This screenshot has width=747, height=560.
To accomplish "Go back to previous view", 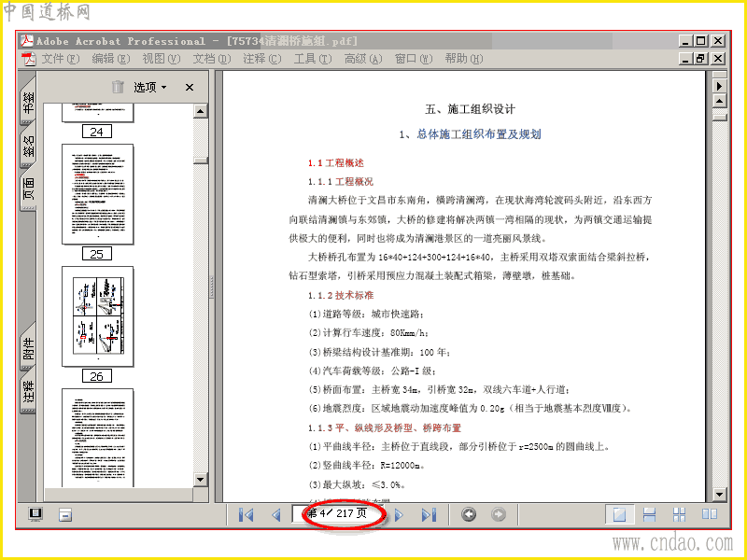I will tap(469, 514).
